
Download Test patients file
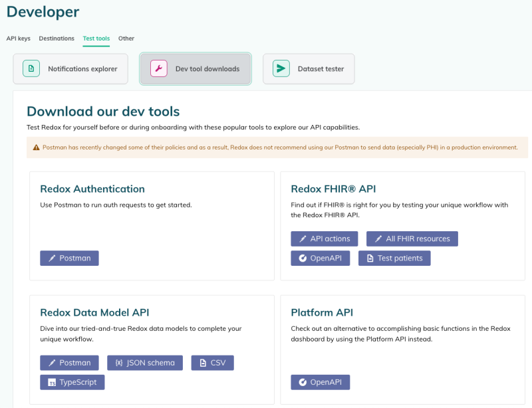click(x=394, y=258)
